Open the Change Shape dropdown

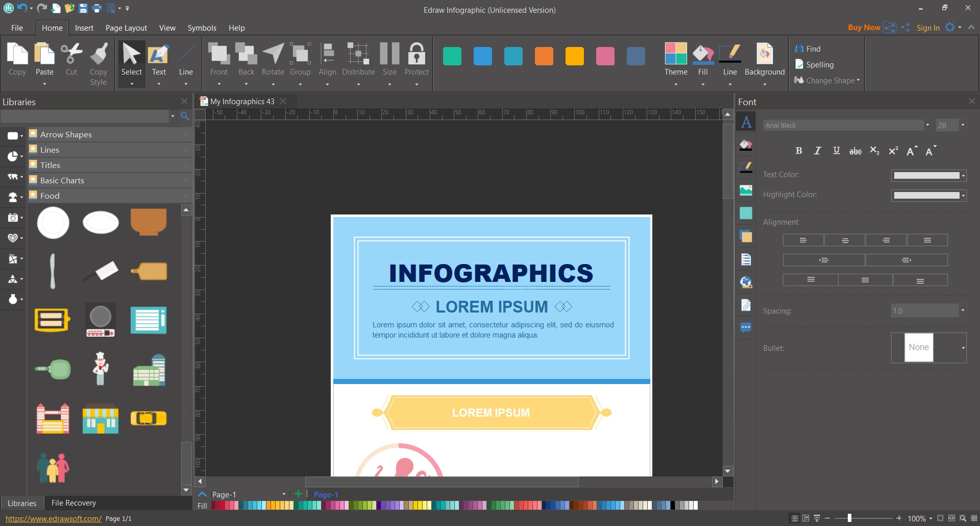[x=827, y=81]
